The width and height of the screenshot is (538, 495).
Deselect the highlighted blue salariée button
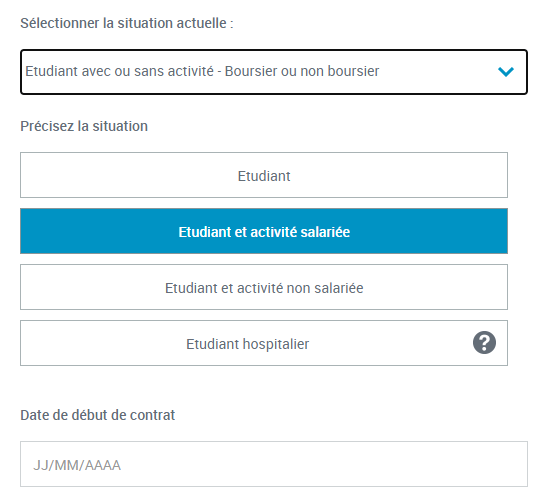pyautogui.click(x=264, y=231)
